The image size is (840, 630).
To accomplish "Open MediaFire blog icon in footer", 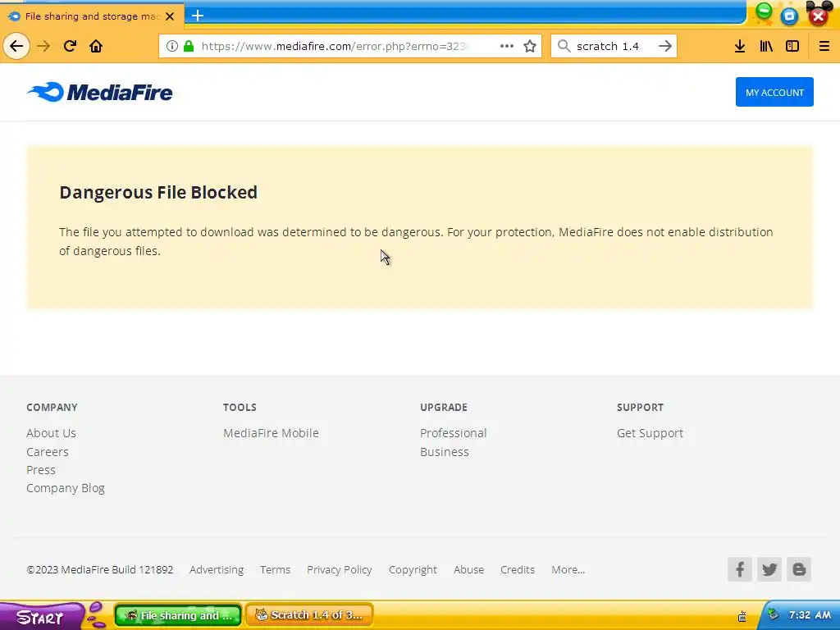I will point(799,569).
